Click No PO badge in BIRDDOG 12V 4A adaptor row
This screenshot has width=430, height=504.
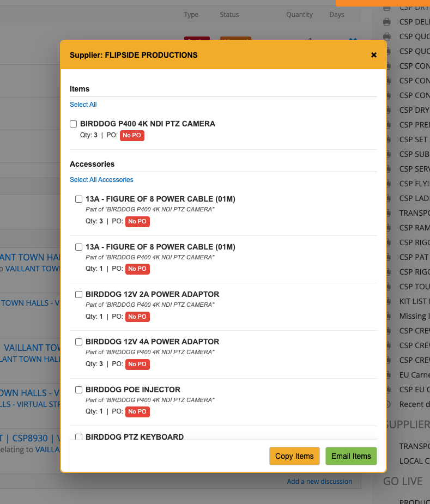pyautogui.click(x=137, y=364)
